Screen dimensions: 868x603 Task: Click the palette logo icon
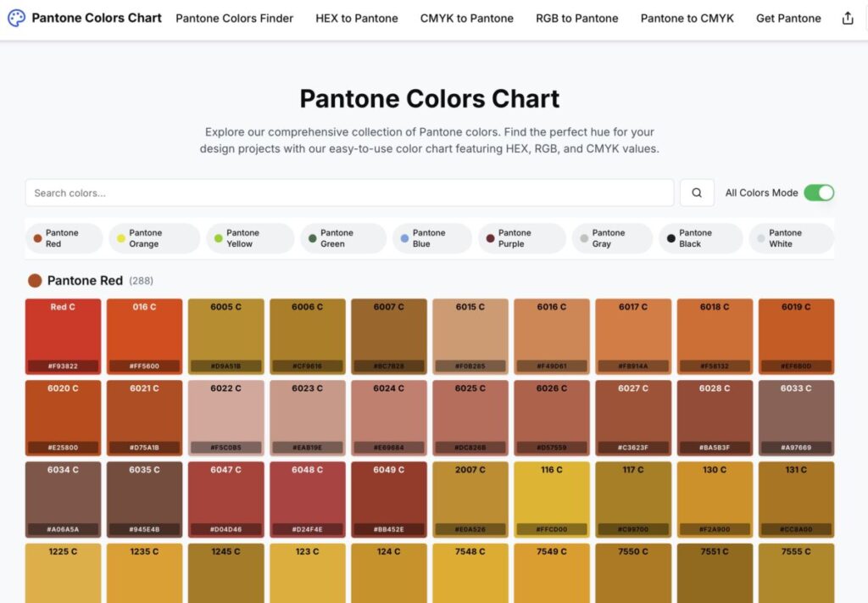16,18
